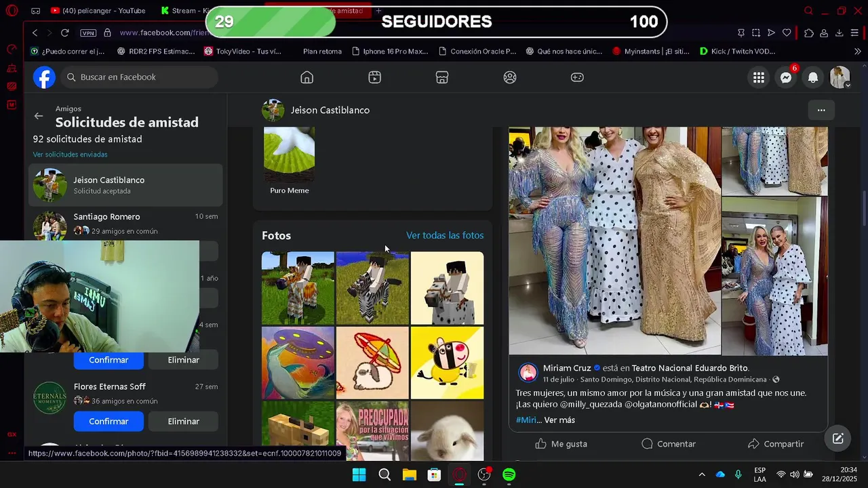Open Spotify from the taskbar
This screenshot has height=488, width=868.
click(509, 475)
